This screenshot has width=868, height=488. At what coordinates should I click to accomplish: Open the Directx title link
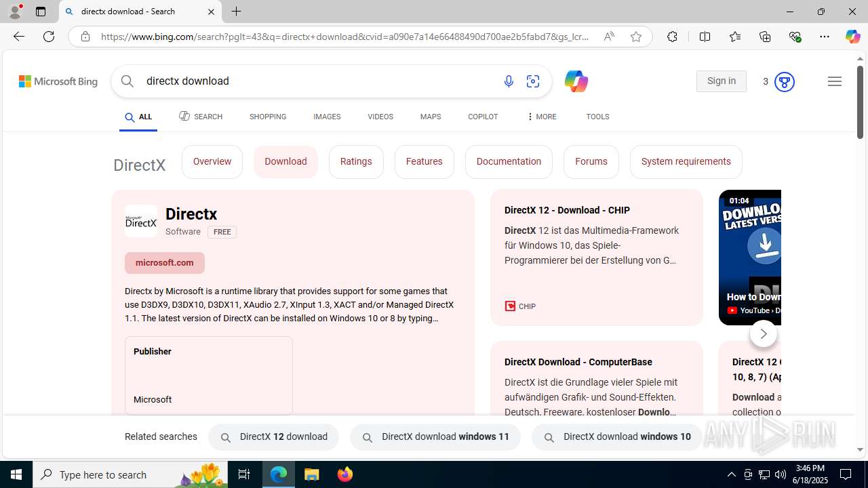pyautogui.click(x=191, y=214)
